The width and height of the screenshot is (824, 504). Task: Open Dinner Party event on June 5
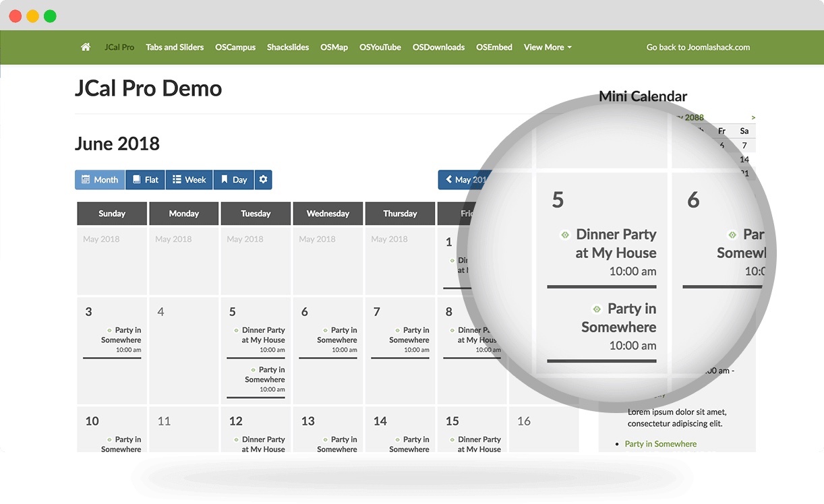(x=263, y=335)
